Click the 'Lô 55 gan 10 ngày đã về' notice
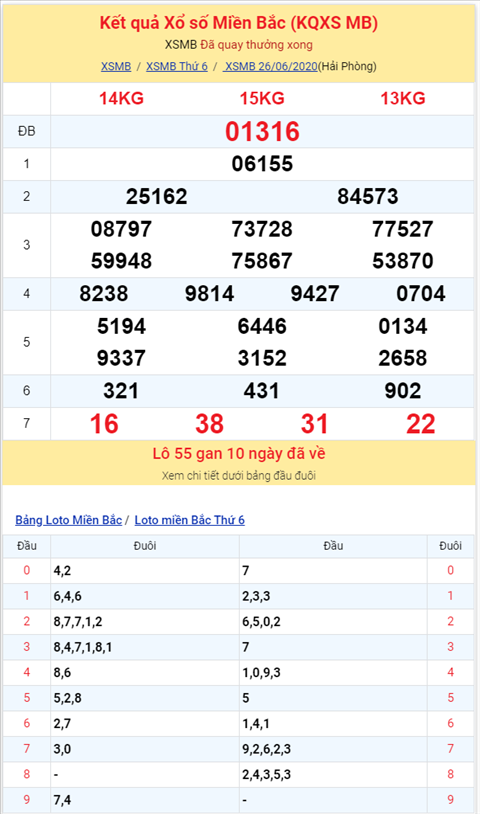The image size is (480, 814). point(239,454)
